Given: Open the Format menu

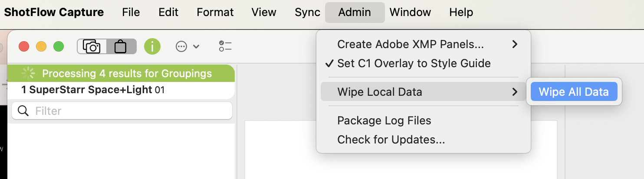Looking at the screenshot, I should 215,12.
